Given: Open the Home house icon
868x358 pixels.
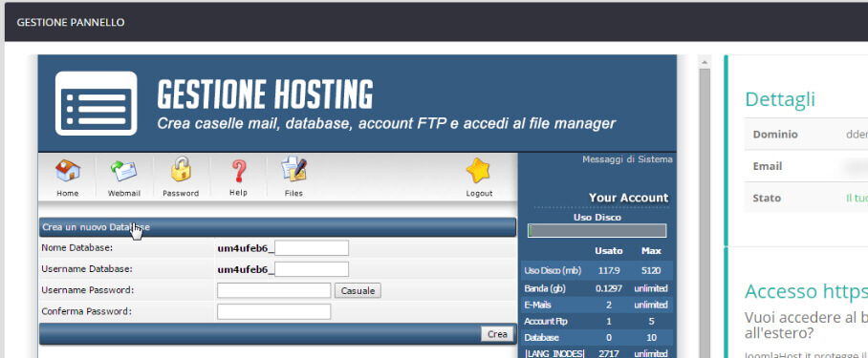Looking at the screenshot, I should [68, 171].
